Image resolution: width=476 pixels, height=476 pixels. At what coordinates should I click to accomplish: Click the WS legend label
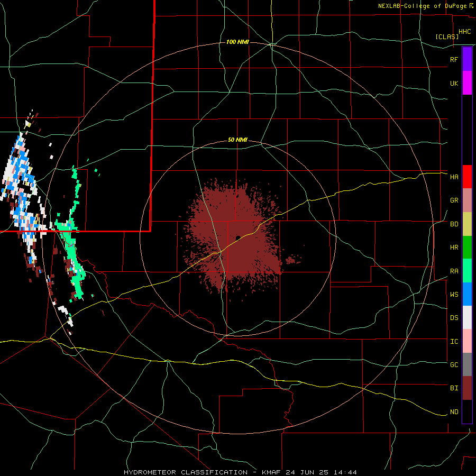pos(454,295)
